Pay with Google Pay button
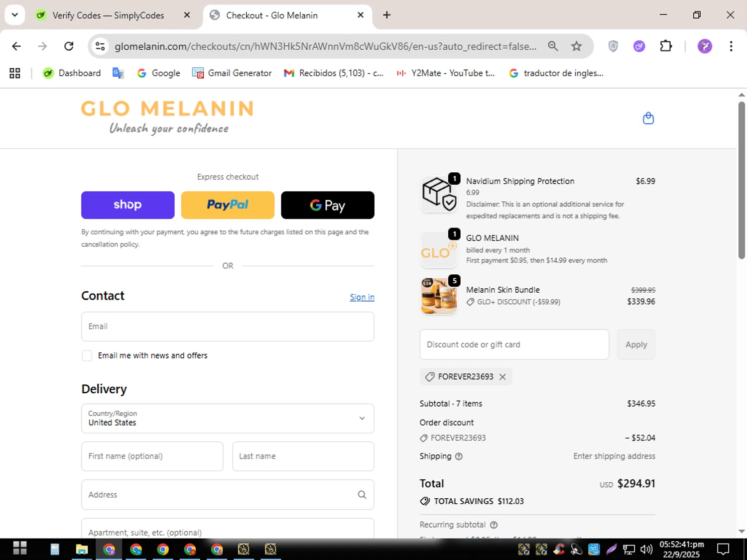This screenshot has width=747, height=560. [x=328, y=205]
